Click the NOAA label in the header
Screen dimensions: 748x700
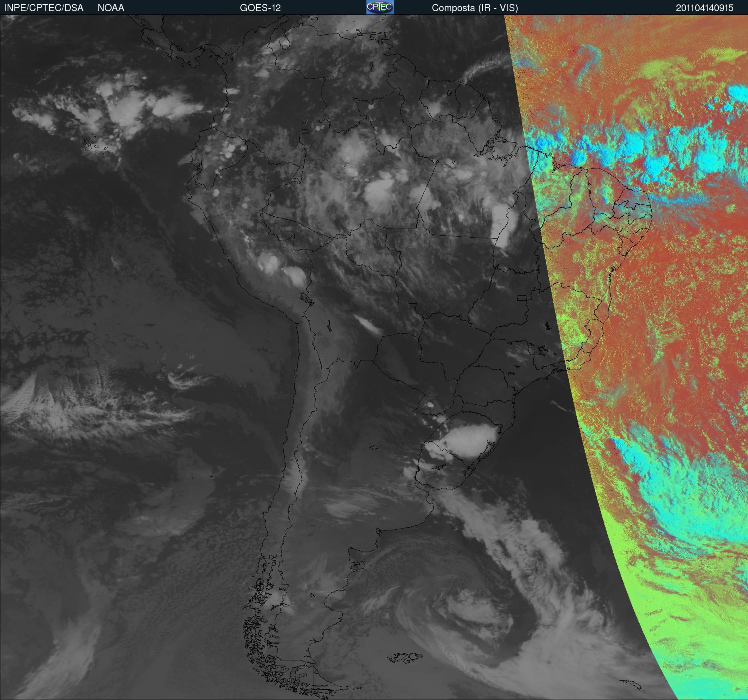(111, 8)
